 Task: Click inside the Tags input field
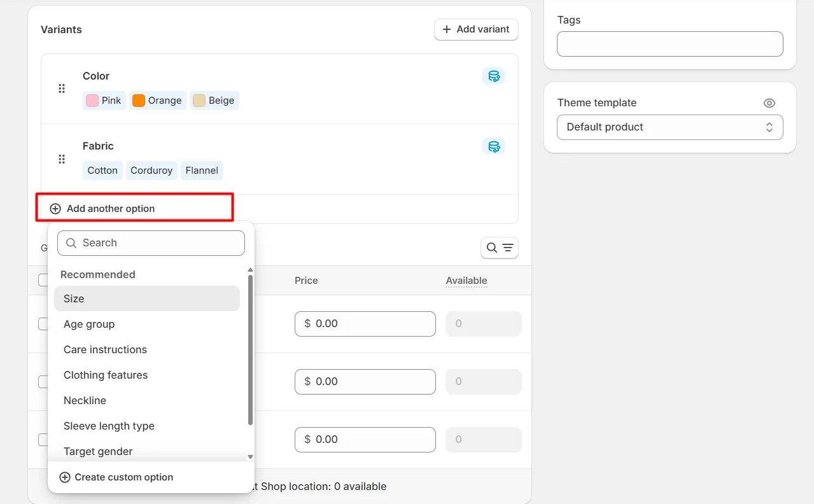click(x=670, y=43)
